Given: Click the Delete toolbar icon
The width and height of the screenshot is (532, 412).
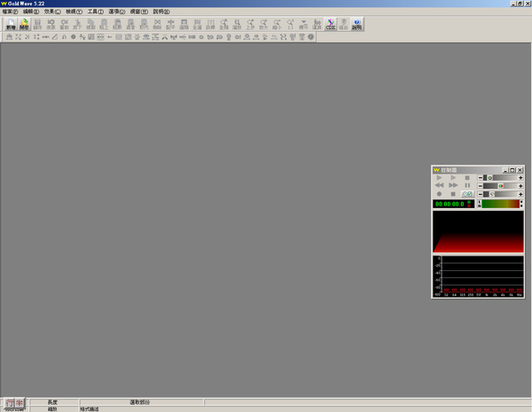Looking at the screenshot, I should click(x=157, y=24).
